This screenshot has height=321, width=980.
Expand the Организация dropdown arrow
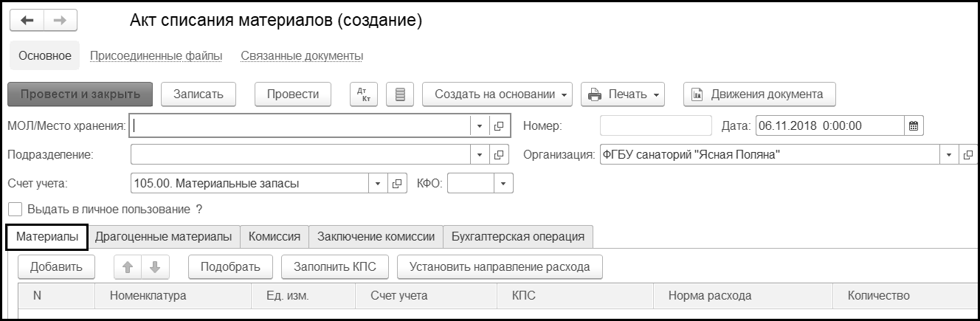pos(948,155)
